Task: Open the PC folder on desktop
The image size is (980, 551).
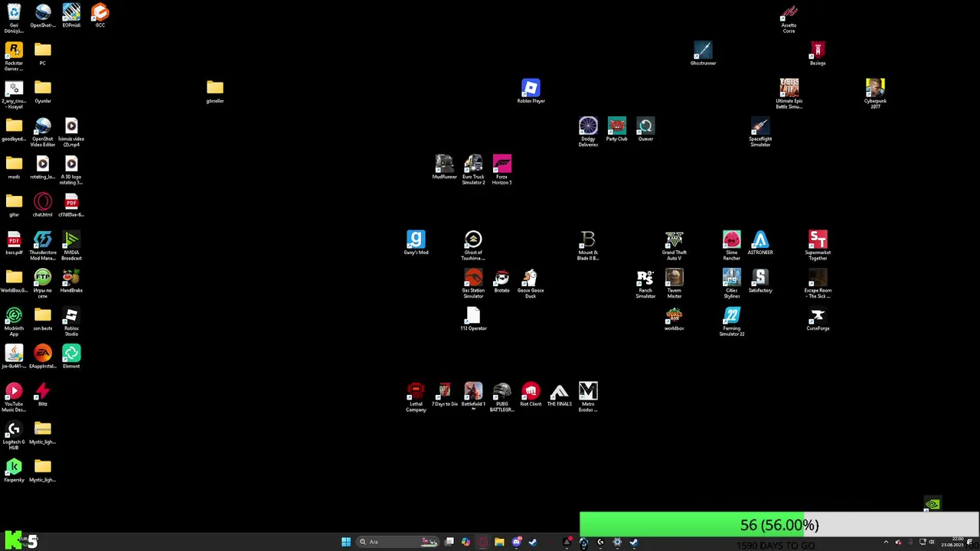Action: pos(43,54)
